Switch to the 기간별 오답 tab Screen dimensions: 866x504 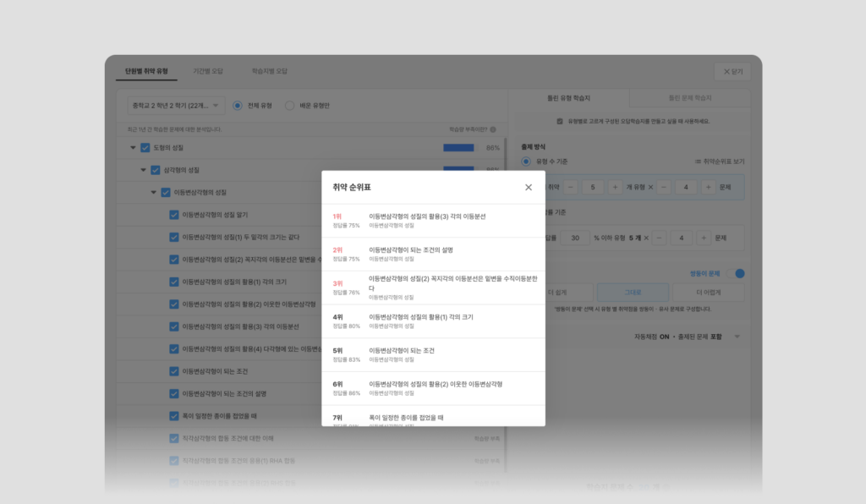pos(208,71)
